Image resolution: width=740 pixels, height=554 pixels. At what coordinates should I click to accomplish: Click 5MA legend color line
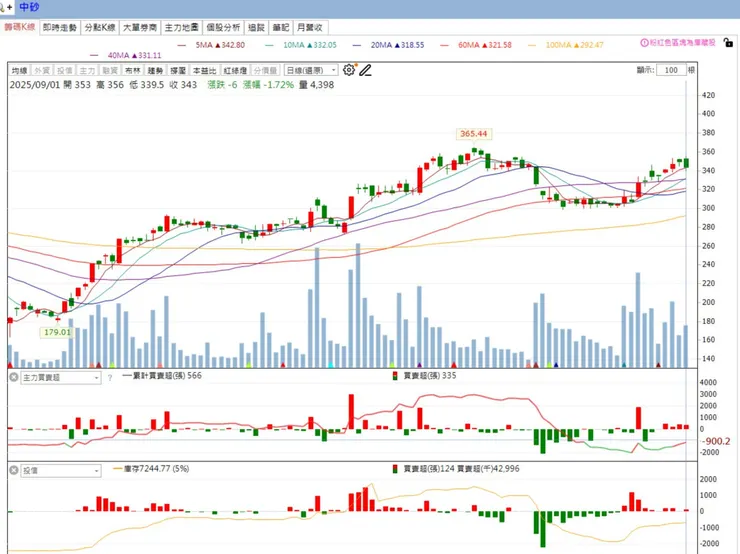coord(182,45)
